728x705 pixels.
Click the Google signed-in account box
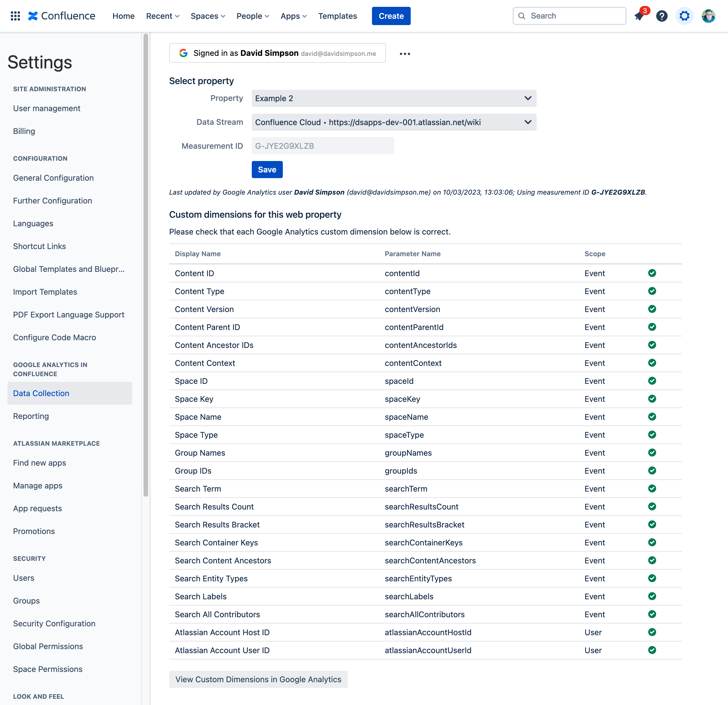click(x=277, y=53)
